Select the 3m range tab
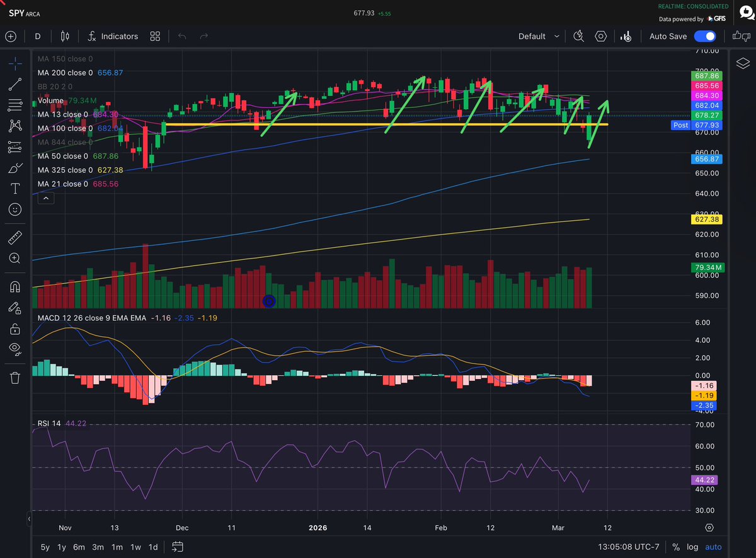This screenshot has width=756, height=558. pos(98,547)
